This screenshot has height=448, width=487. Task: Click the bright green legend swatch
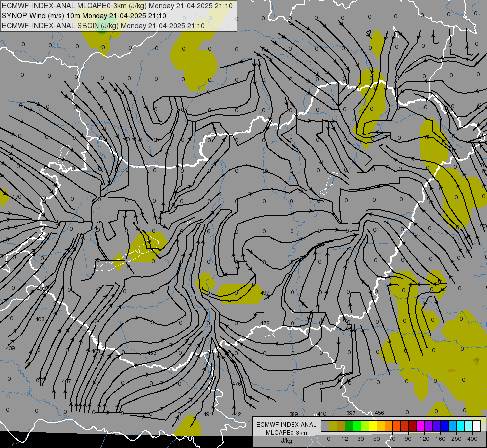357,426
